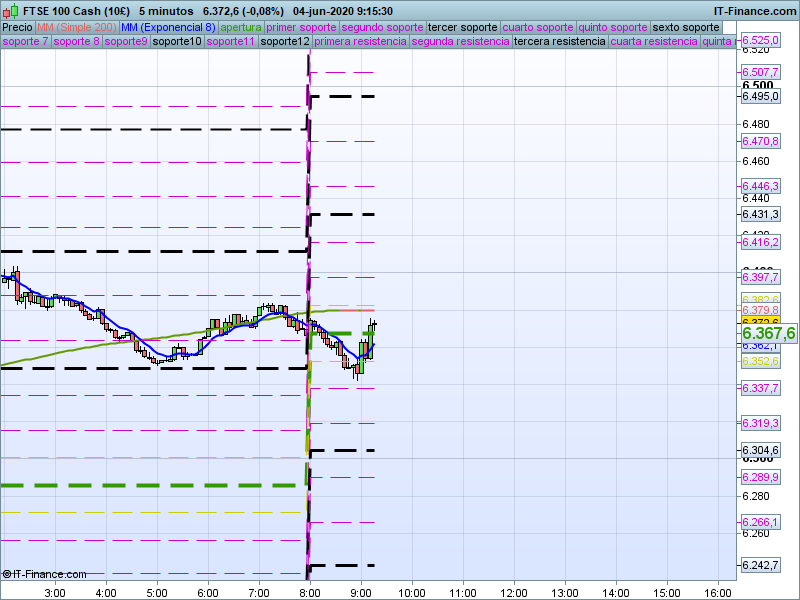
Task: Click the primera resistencia legend label
Action: (x=360, y=42)
